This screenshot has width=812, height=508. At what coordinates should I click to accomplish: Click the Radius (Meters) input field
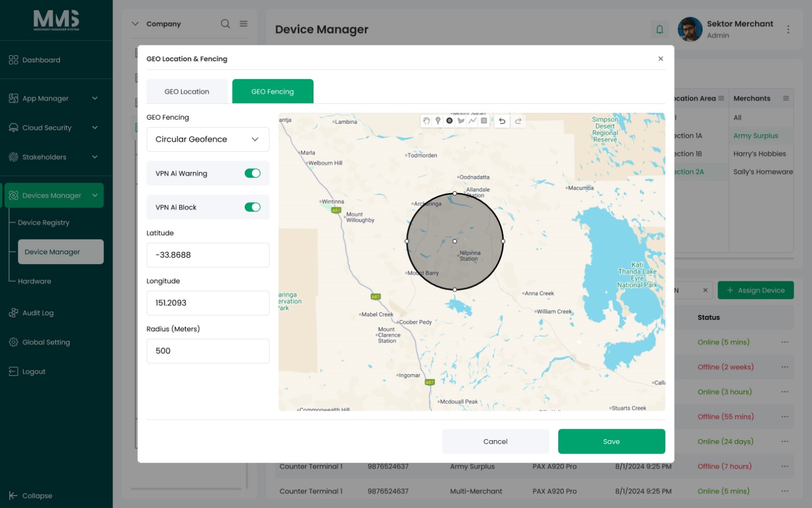pyautogui.click(x=208, y=351)
